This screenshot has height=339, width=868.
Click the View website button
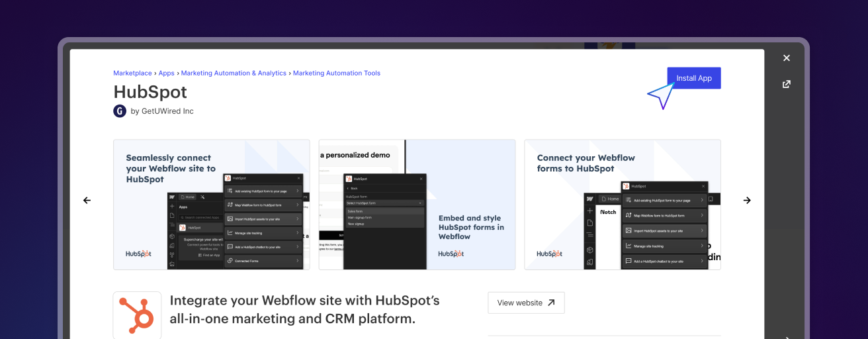(526, 303)
